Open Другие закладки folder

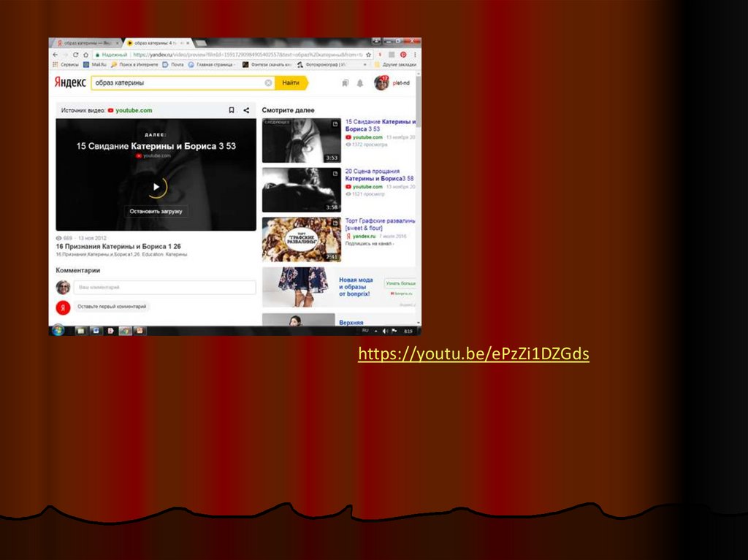395,64
